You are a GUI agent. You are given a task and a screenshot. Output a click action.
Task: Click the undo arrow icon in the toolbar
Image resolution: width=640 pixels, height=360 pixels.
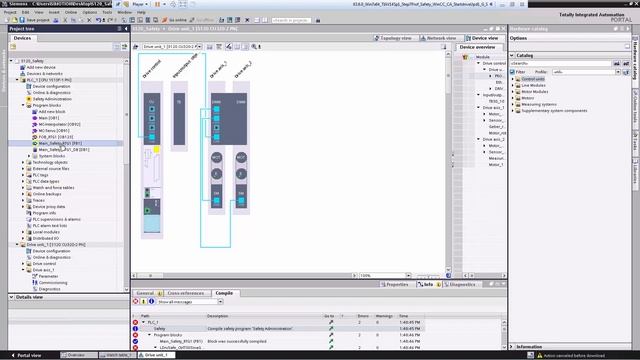pos(99,20)
